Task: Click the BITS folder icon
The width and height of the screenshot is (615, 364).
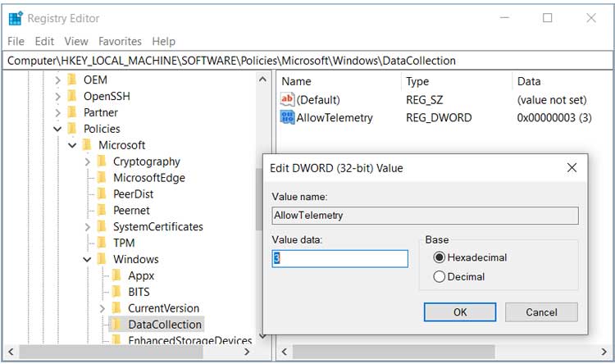Action: 117,292
